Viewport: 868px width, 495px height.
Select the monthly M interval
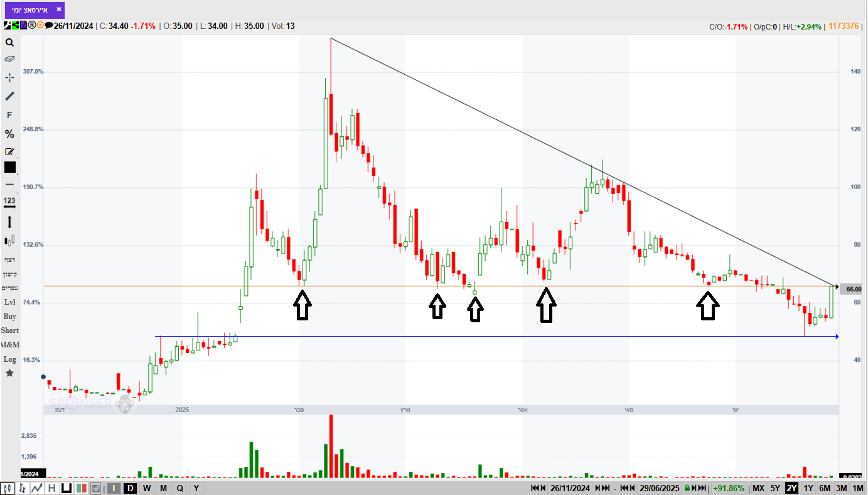[x=163, y=488]
